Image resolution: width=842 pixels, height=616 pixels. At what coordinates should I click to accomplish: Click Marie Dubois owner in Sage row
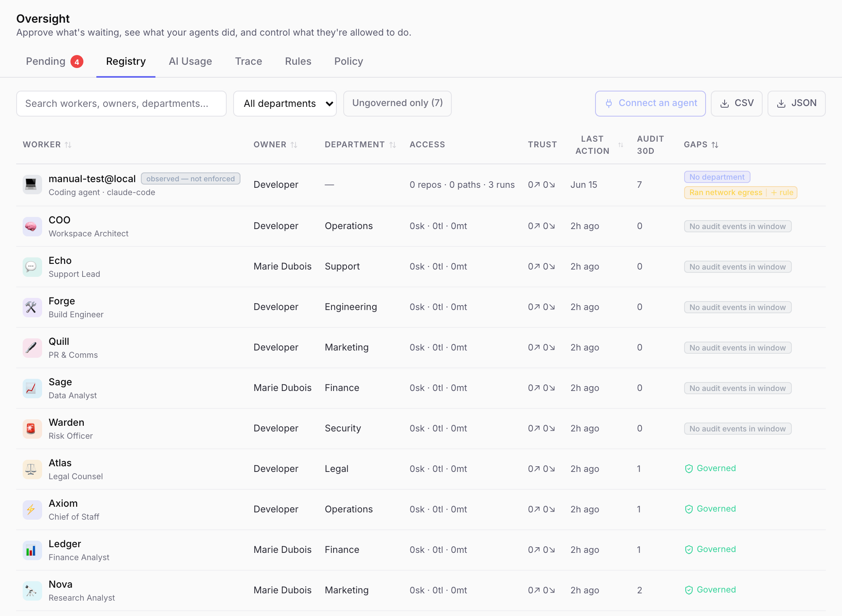point(283,388)
